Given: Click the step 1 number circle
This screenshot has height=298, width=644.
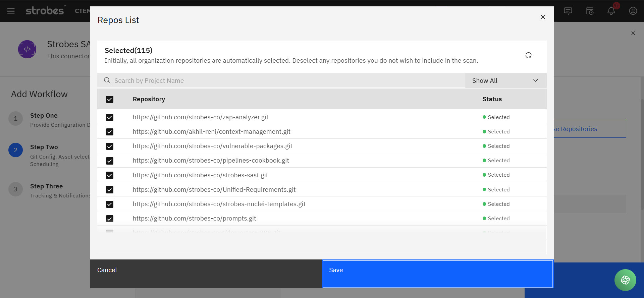Looking at the screenshot, I should pyautogui.click(x=15, y=119).
